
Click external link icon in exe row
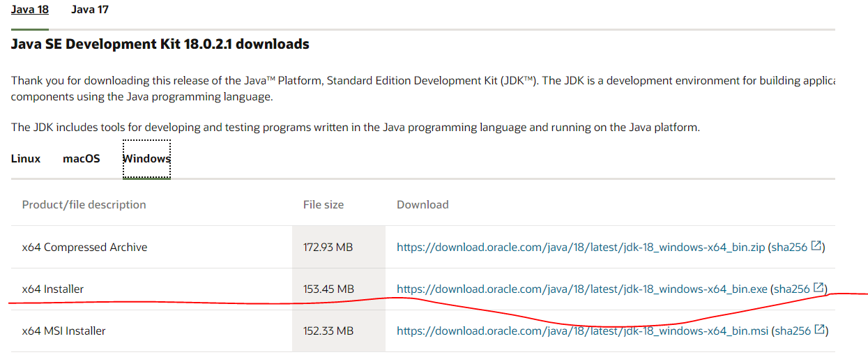[x=819, y=288]
